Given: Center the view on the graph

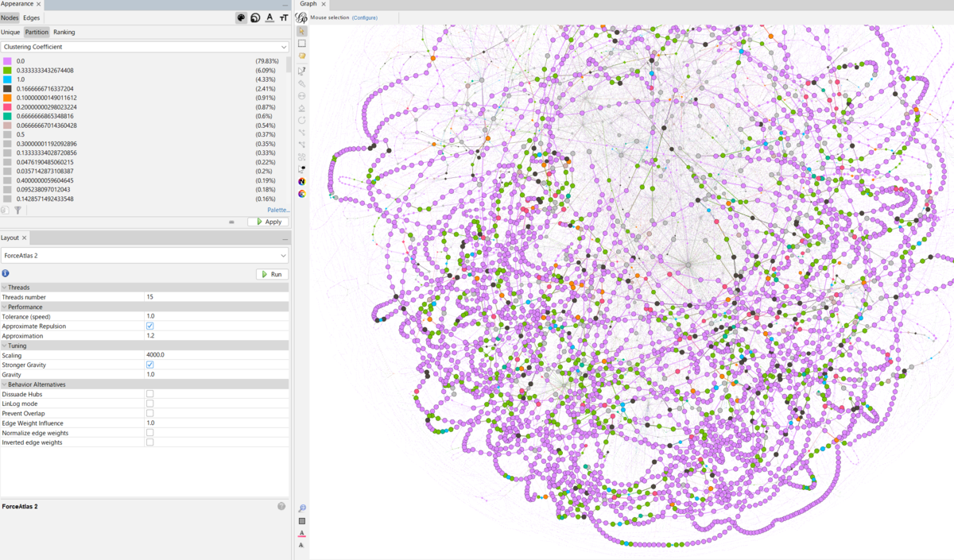Looking at the screenshot, I should click(302, 508).
